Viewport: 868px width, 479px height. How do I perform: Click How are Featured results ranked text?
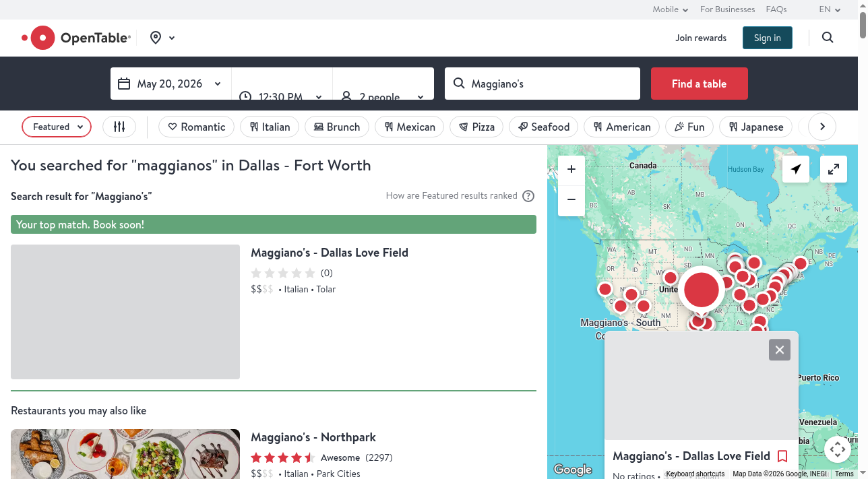pyautogui.click(x=452, y=195)
